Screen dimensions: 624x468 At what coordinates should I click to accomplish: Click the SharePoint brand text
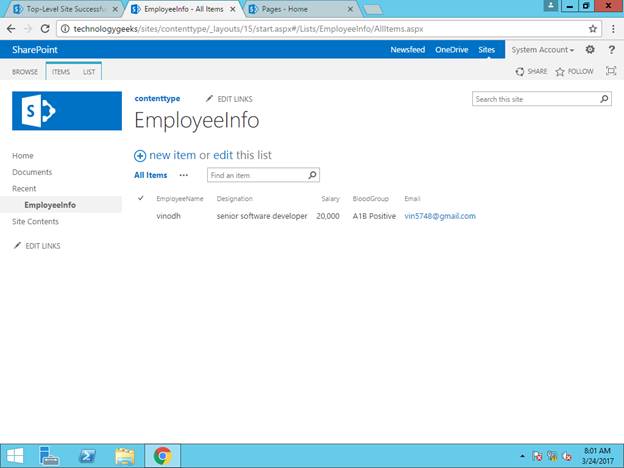coord(35,50)
